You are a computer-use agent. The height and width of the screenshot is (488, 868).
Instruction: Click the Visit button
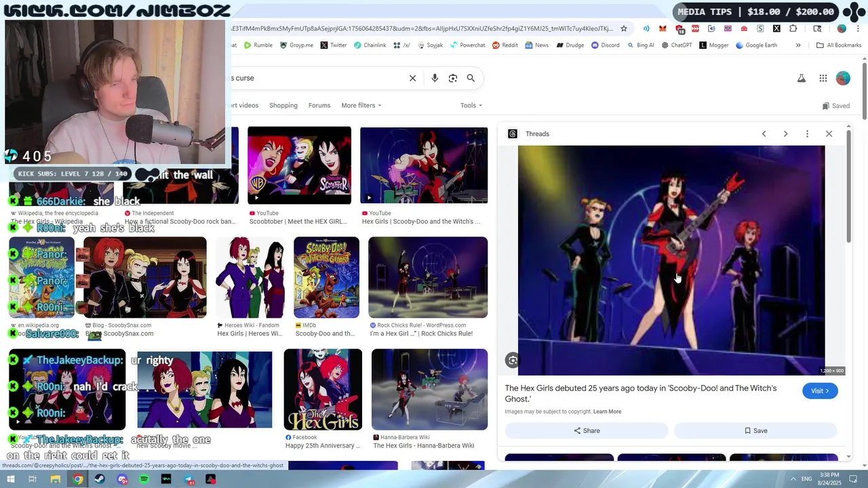[820, 391]
